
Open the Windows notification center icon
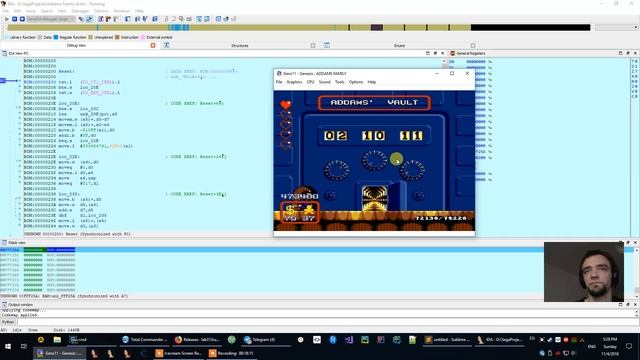629,346
